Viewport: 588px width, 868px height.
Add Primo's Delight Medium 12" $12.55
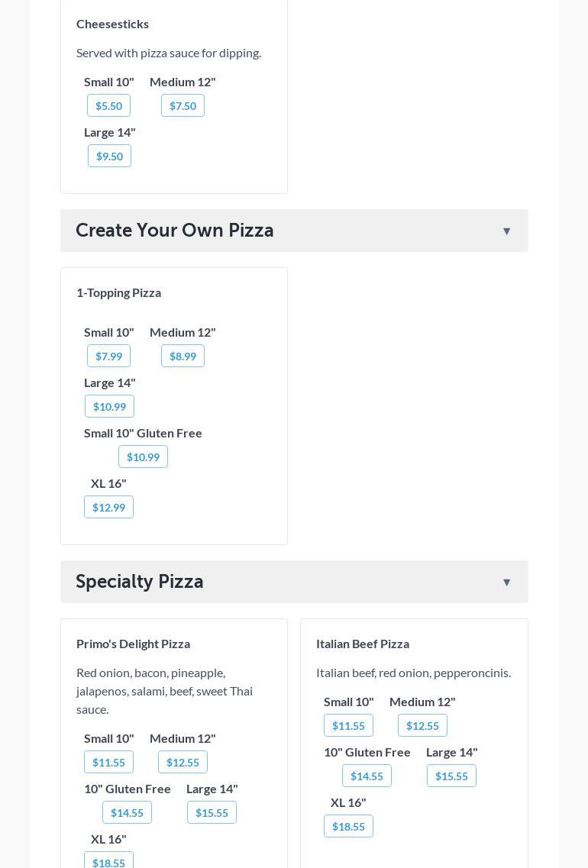[x=183, y=763]
